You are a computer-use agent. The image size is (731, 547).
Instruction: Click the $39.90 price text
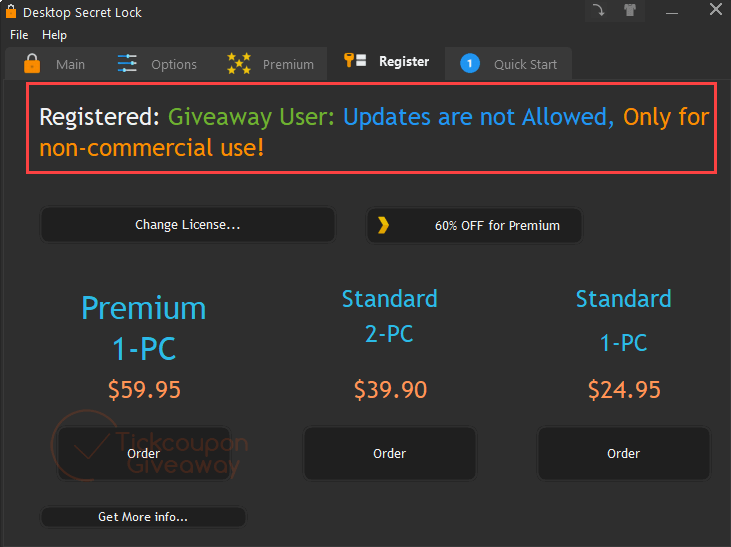point(390,389)
